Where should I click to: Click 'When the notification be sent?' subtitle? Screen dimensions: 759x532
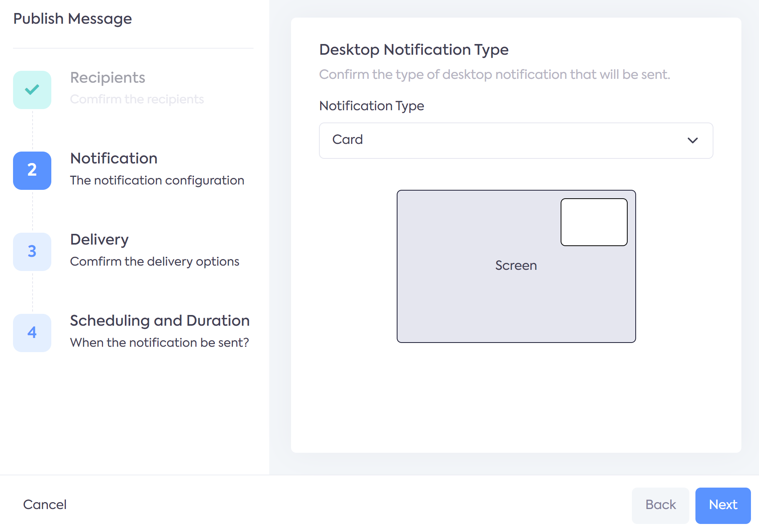[x=159, y=343]
